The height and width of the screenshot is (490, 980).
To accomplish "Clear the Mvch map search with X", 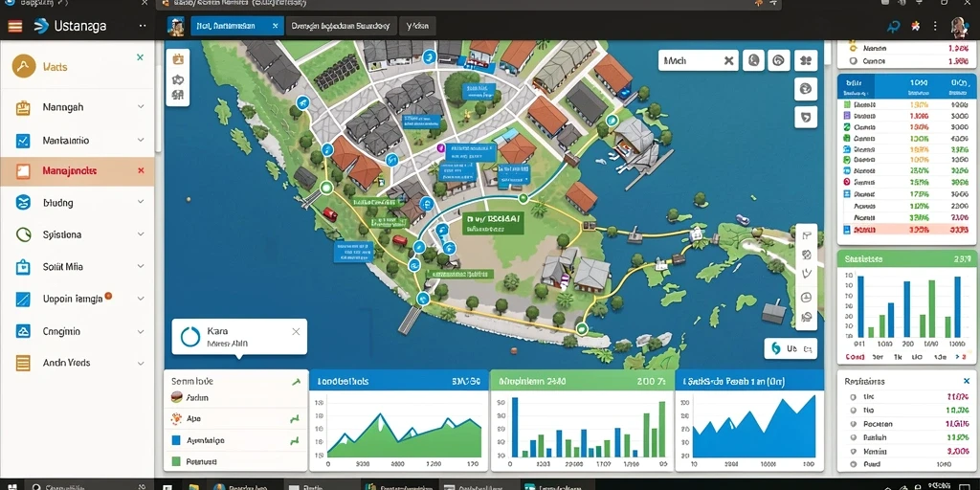I will point(728,60).
